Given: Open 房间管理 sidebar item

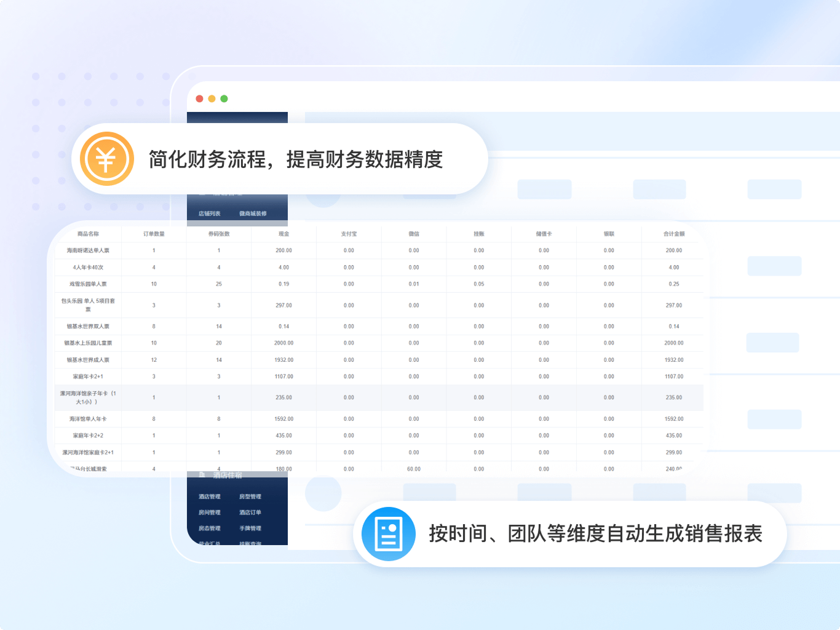Looking at the screenshot, I should (x=209, y=512).
